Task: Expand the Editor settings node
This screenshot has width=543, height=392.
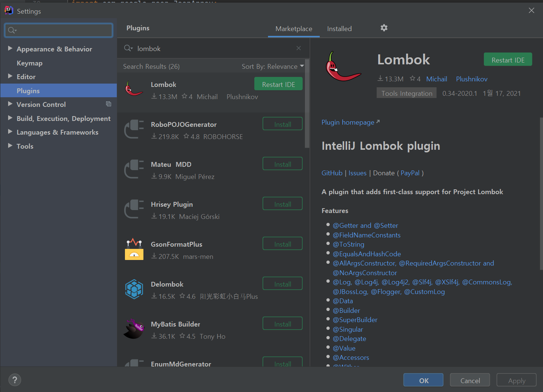Action: coord(10,76)
